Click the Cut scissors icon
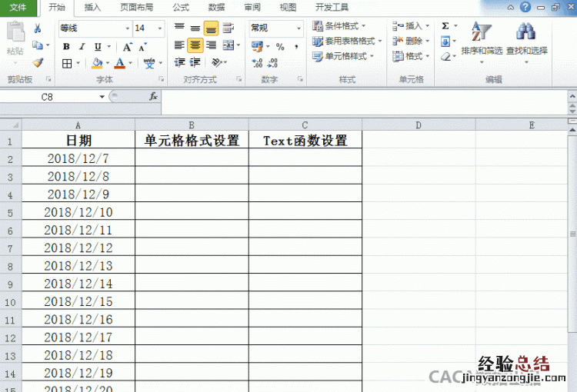577x392 pixels. tap(38, 28)
